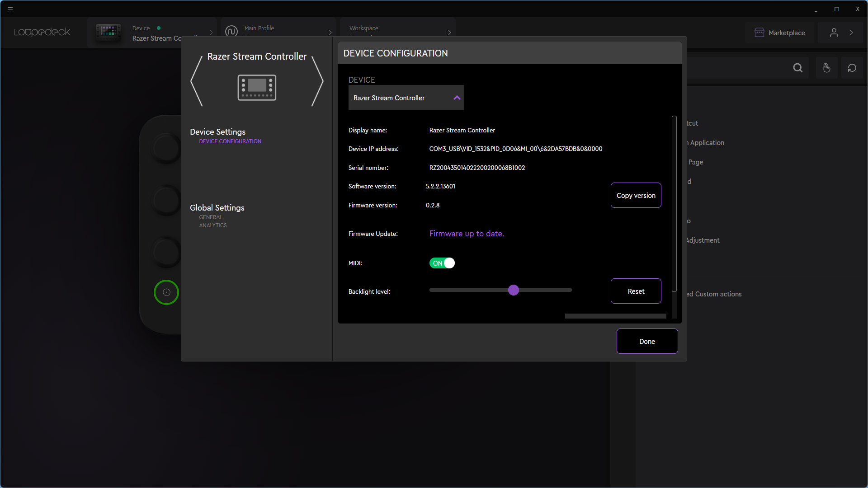Open GENERAL global settings
The width and height of the screenshot is (868, 488).
pos(211,217)
